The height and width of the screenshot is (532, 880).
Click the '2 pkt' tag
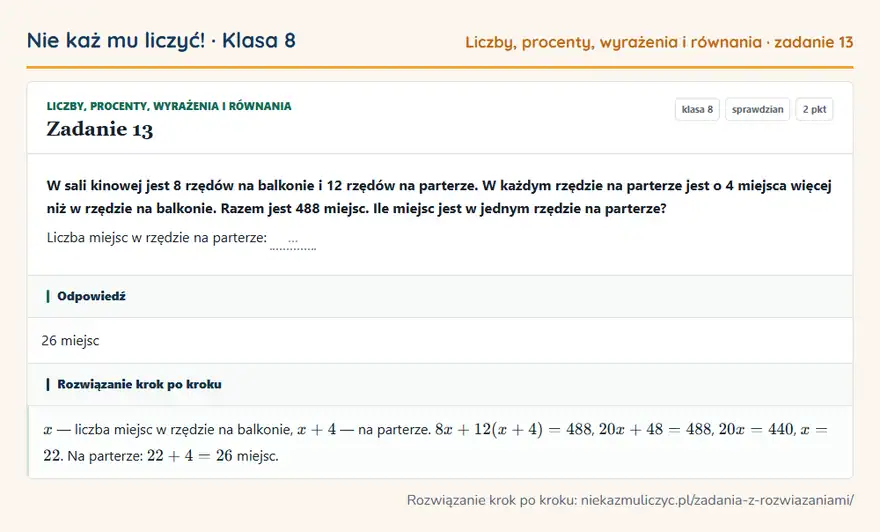pos(814,109)
